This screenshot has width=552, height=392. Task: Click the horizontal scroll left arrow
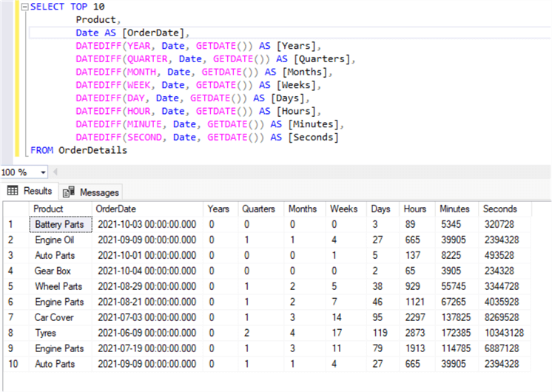(x=55, y=172)
